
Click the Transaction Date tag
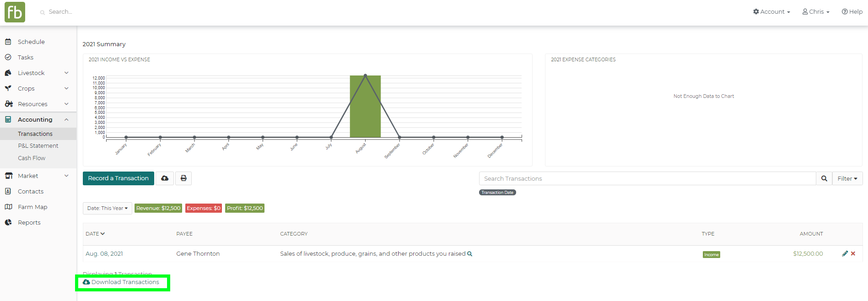point(497,193)
